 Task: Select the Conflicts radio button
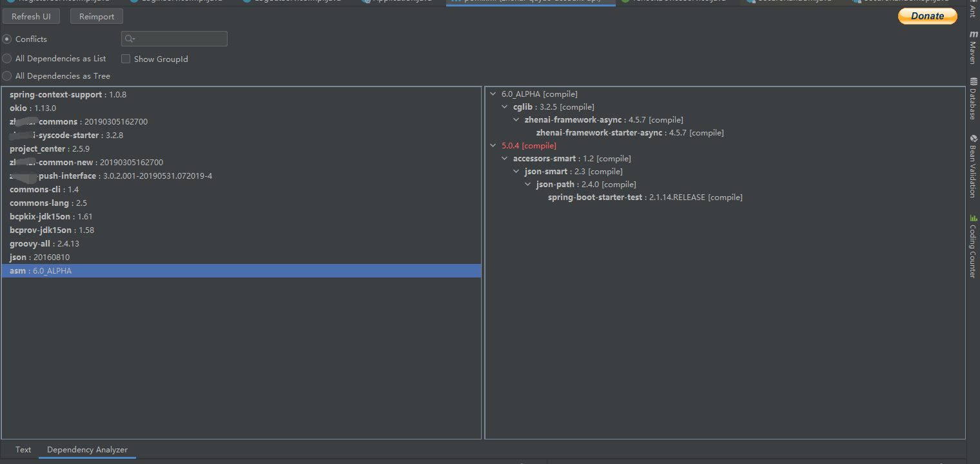point(6,39)
